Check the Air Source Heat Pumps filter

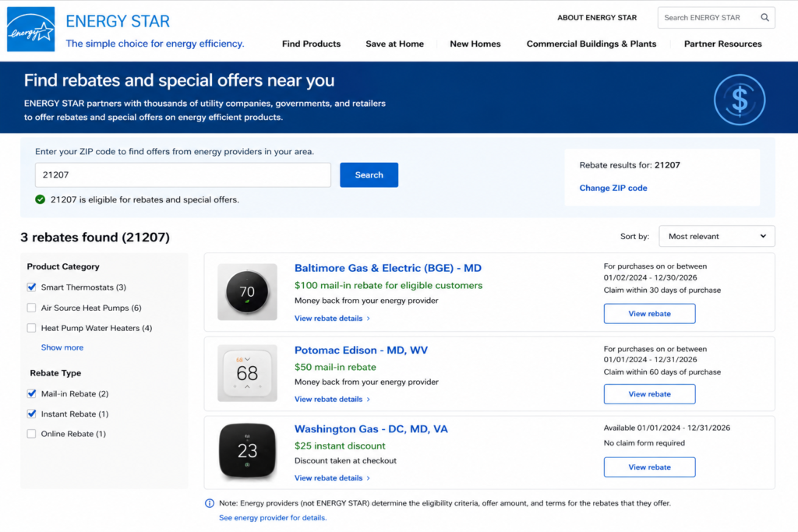tap(31, 308)
